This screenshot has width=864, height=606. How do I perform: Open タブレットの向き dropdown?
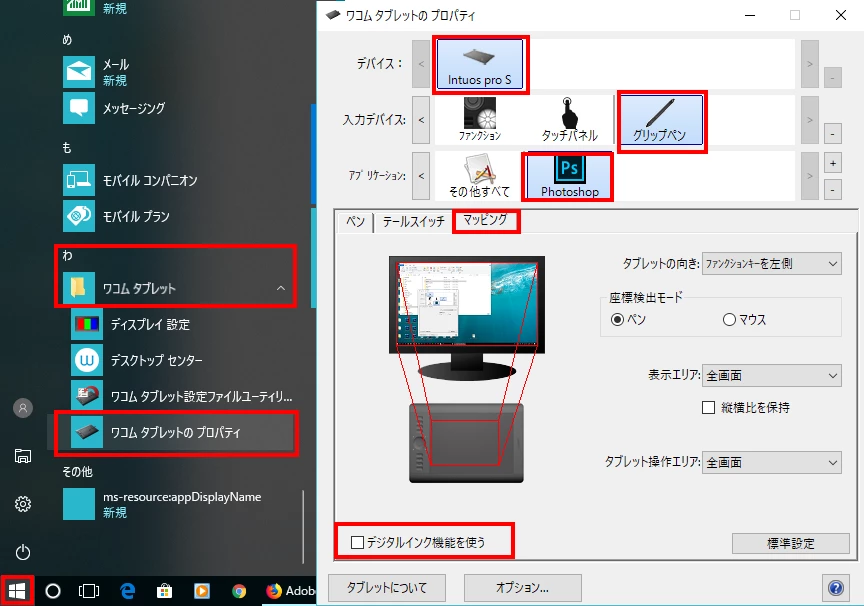(771, 264)
